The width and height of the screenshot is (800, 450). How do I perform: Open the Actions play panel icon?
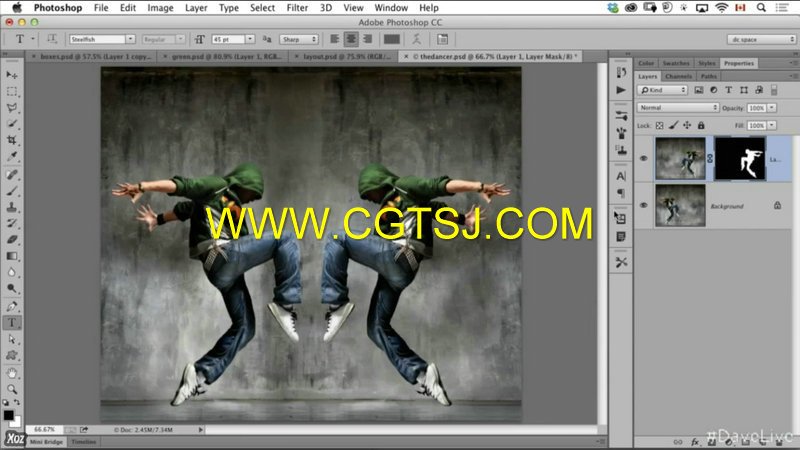[x=621, y=90]
